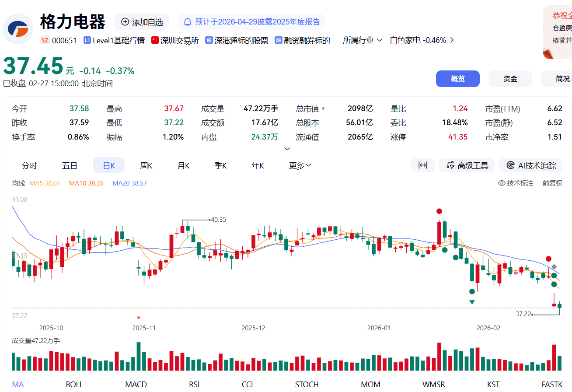Viewport: 572px width, 392px height.
Task: Click the chart width stretch icon button
Action: tap(422, 165)
